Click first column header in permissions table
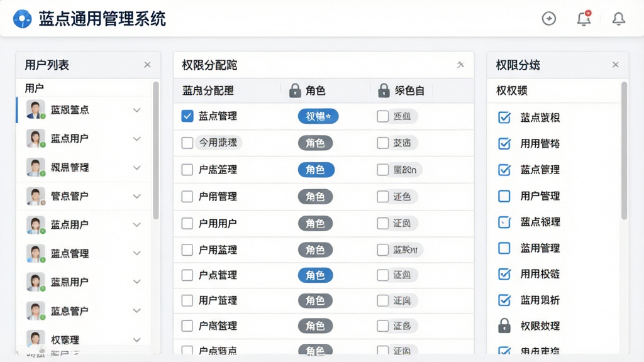644x362 pixels. coord(208,90)
